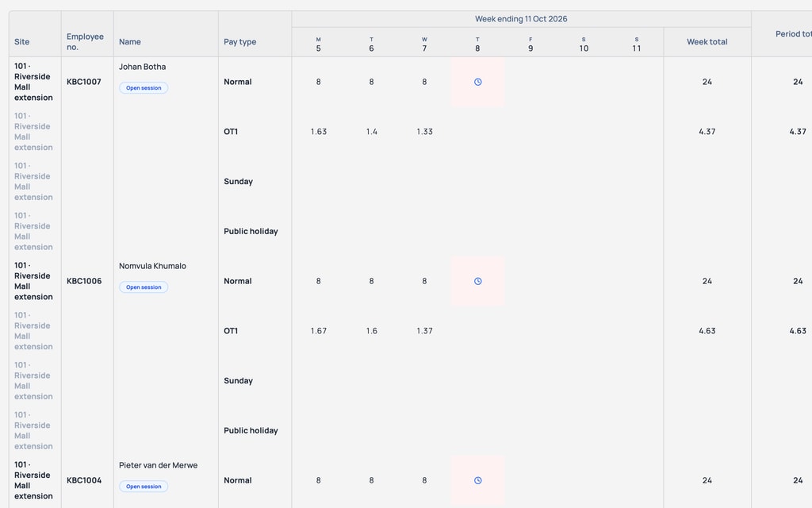
Task: Click the week total 4.63
Action: 707,331
